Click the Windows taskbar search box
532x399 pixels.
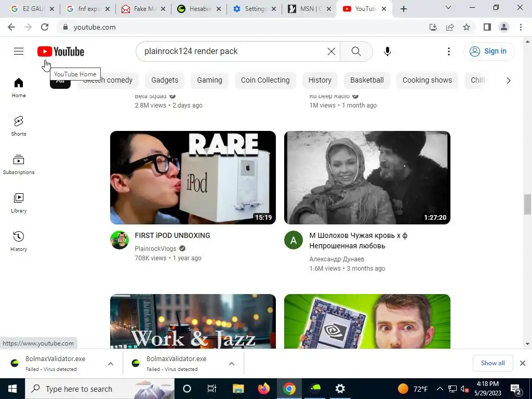point(100,389)
